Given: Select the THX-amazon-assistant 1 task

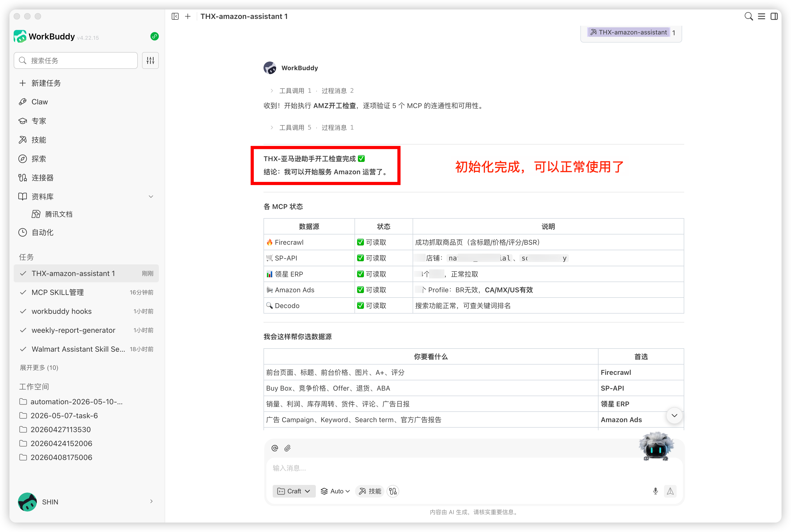Looking at the screenshot, I should pos(86,273).
